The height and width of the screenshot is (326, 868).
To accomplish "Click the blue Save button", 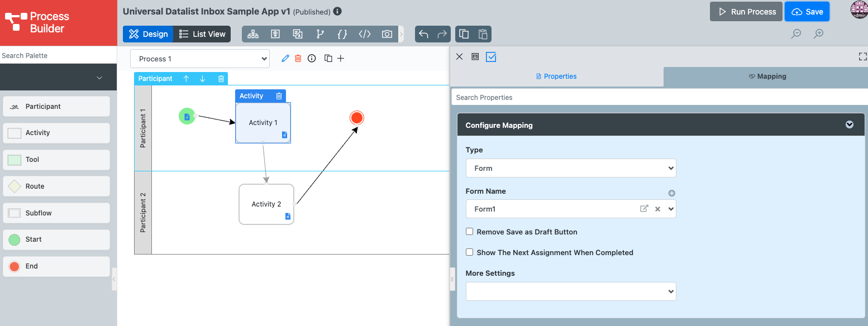I will (x=807, y=12).
